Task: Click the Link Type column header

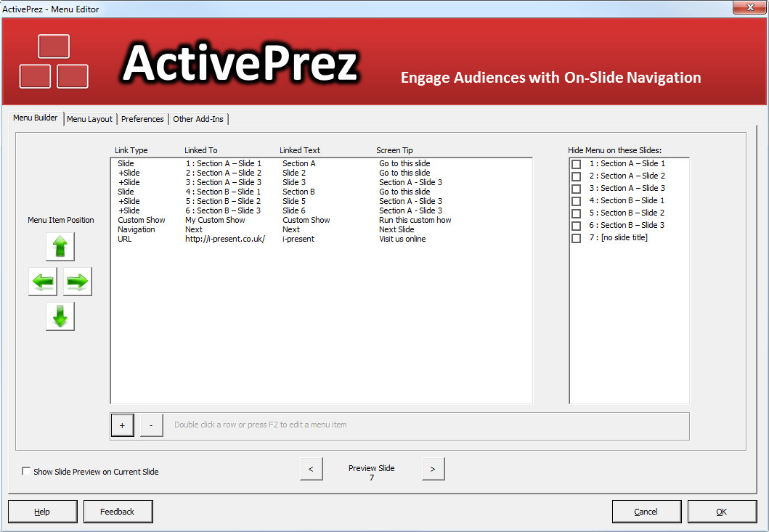Action: pos(131,150)
